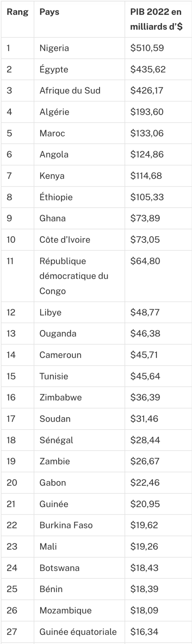Select the Maroc table cell

point(52,133)
